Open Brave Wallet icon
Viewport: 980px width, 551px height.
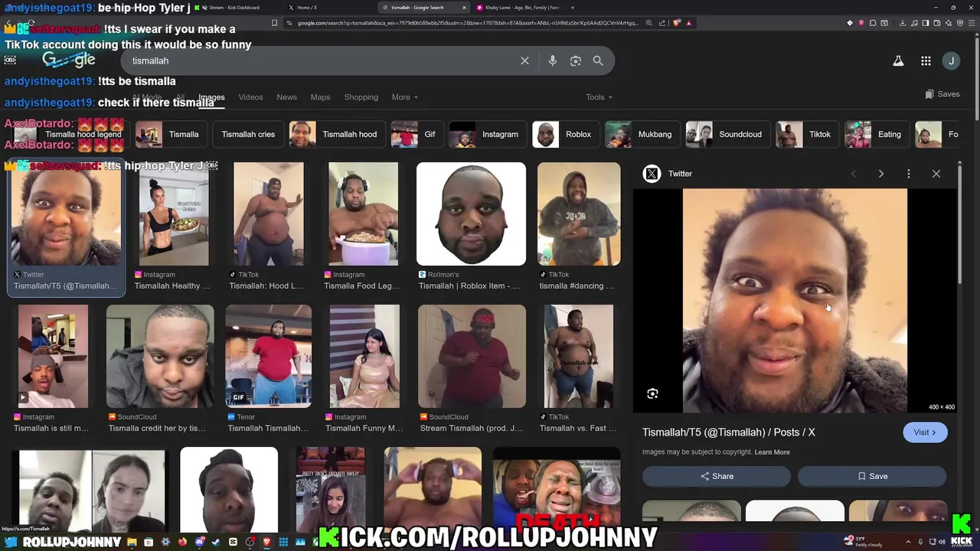tap(937, 23)
